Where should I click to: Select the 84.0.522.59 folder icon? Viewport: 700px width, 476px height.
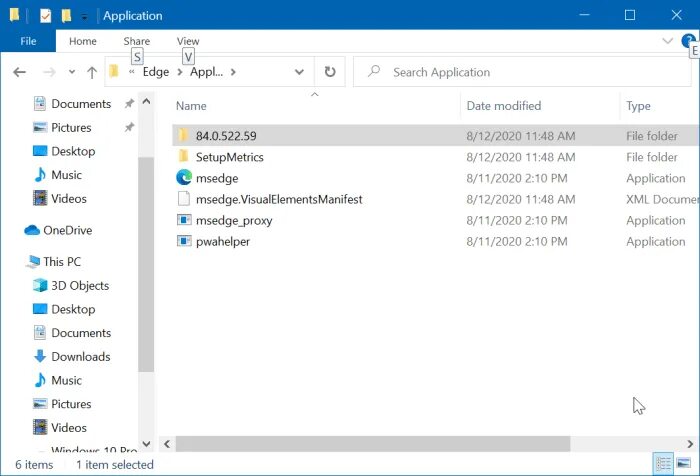183,135
